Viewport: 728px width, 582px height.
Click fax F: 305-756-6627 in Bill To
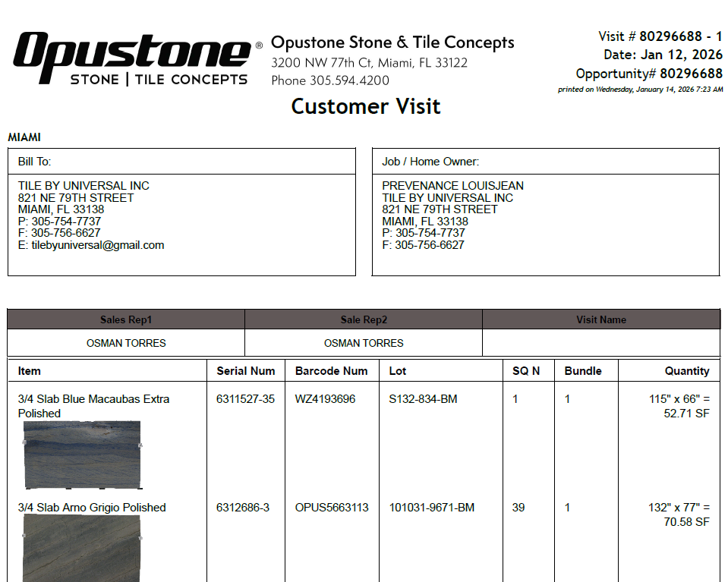59,233
